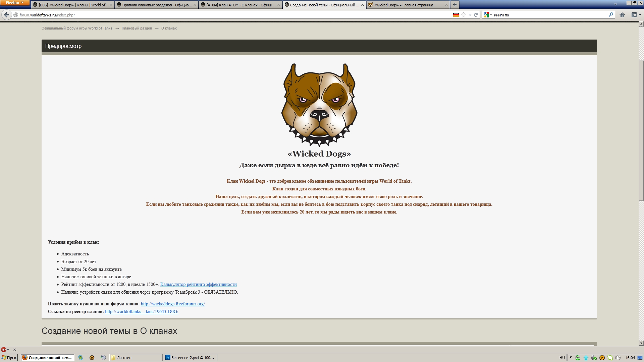
Task: Click the green Skype-like tray icon
Action: [610, 358]
